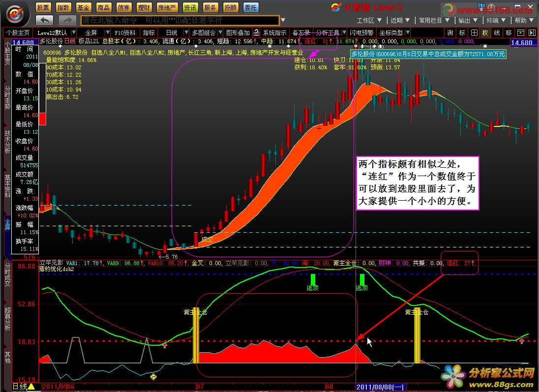Open the 常用栏目 menu
Viewport: 539px width, 392px height.
[x=434, y=20]
